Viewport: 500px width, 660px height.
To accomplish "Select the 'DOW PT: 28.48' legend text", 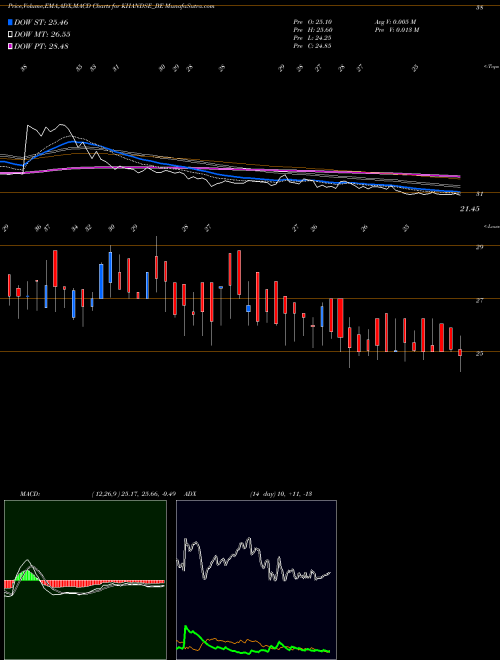I will pyautogui.click(x=41, y=46).
